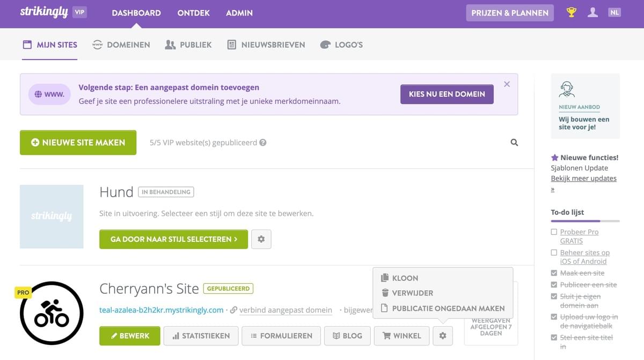The height and width of the screenshot is (360, 644).
Task: Click the support agent headset icon
Action: click(x=567, y=89)
